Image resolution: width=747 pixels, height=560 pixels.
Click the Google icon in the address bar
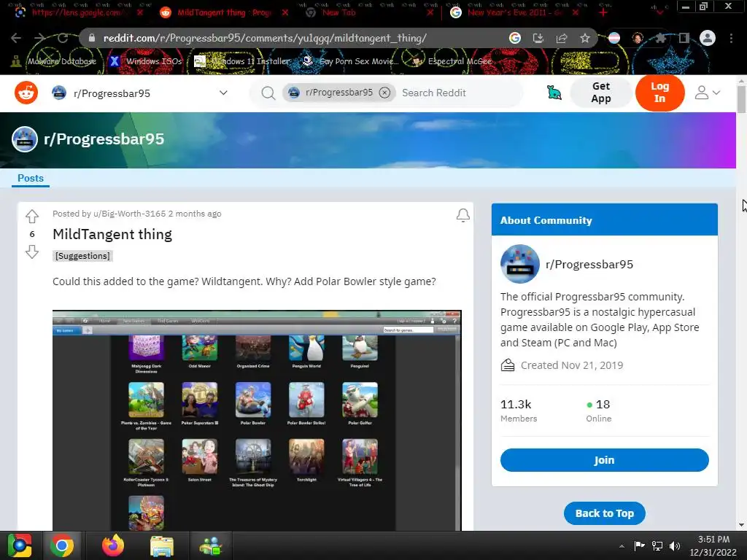point(514,38)
